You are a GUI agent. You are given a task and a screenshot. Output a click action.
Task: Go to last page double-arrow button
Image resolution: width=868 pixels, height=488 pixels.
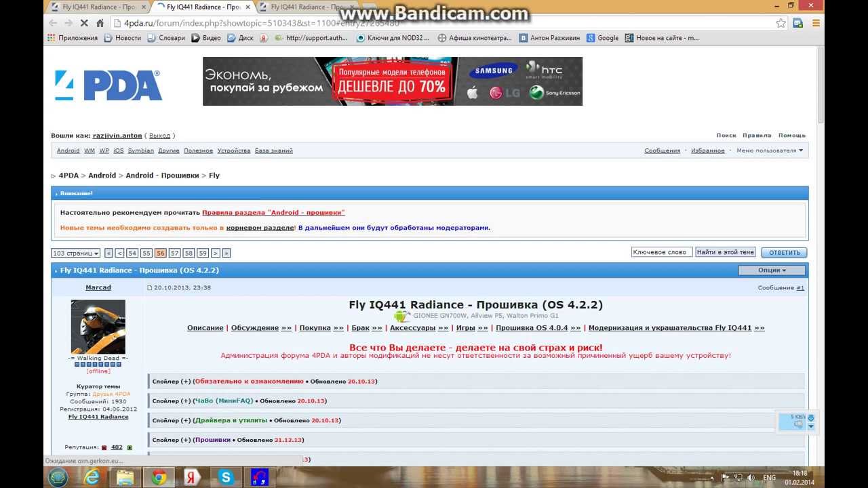(226, 253)
